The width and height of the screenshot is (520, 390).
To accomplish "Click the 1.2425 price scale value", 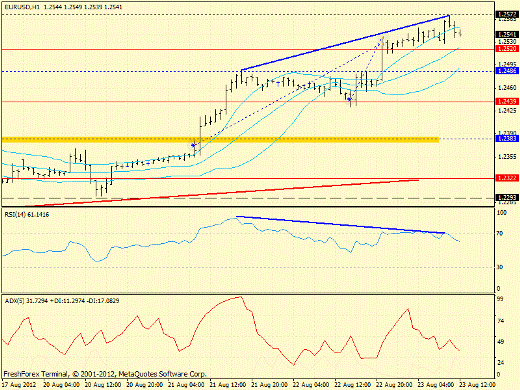I will click(x=507, y=110).
